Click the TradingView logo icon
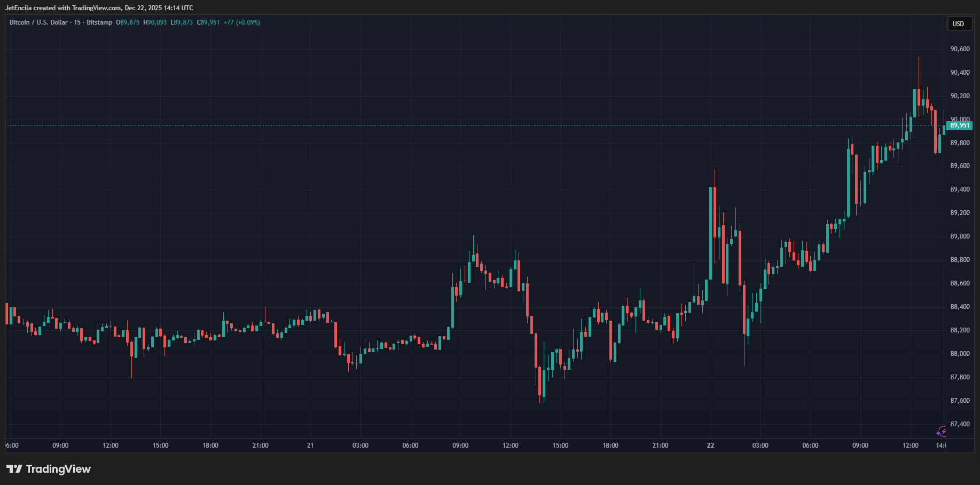The width and height of the screenshot is (980, 485). (x=14, y=469)
